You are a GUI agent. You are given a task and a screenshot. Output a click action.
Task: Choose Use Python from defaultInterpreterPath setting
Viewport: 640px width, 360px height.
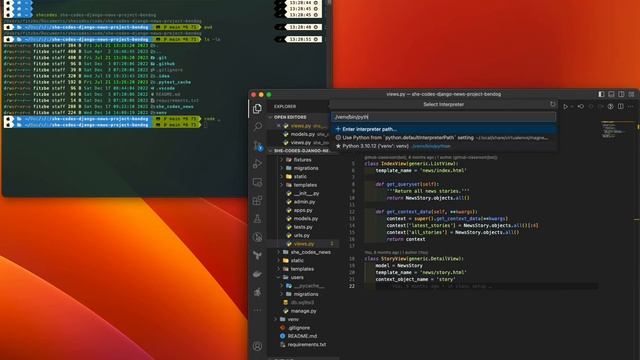[x=444, y=138]
